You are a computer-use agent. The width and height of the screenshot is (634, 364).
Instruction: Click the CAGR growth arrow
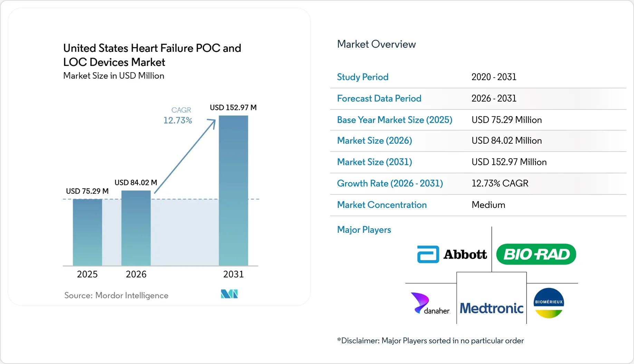tap(185, 156)
